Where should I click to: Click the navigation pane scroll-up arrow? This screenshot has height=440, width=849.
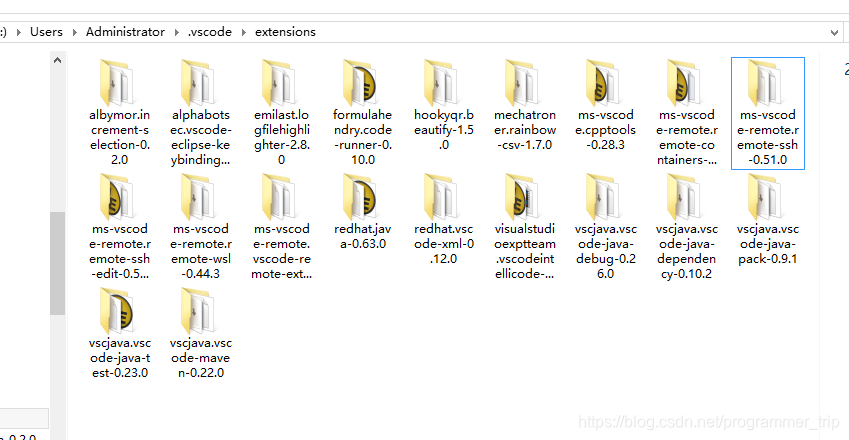(x=57, y=61)
